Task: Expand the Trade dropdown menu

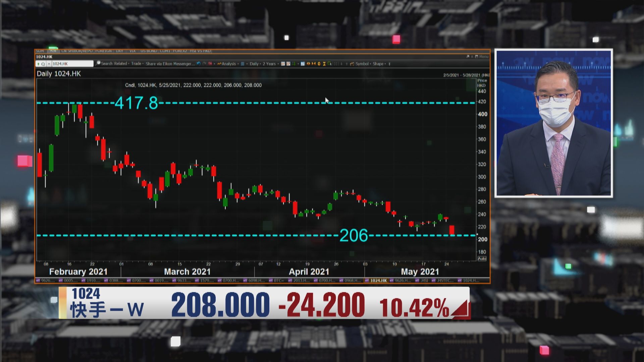Action: 137,64
